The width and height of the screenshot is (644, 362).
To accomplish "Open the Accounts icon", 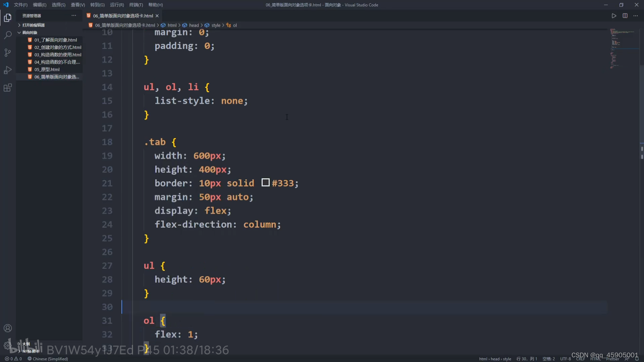I will pos(7,328).
